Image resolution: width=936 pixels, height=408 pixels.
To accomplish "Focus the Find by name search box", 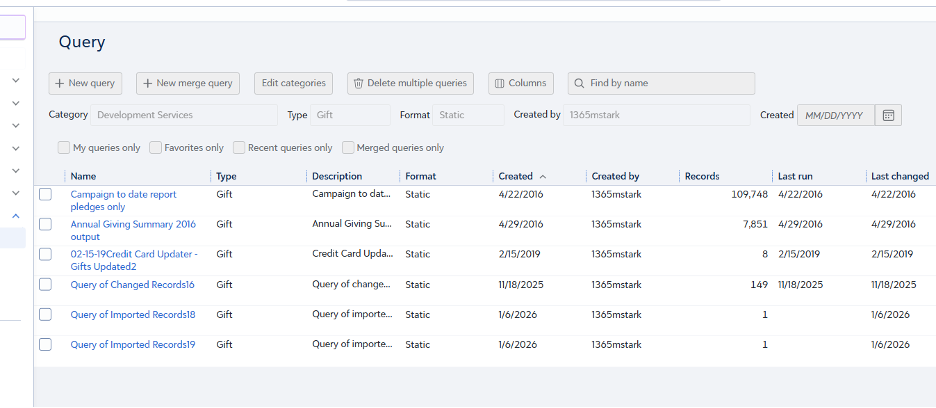I will point(661,83).
